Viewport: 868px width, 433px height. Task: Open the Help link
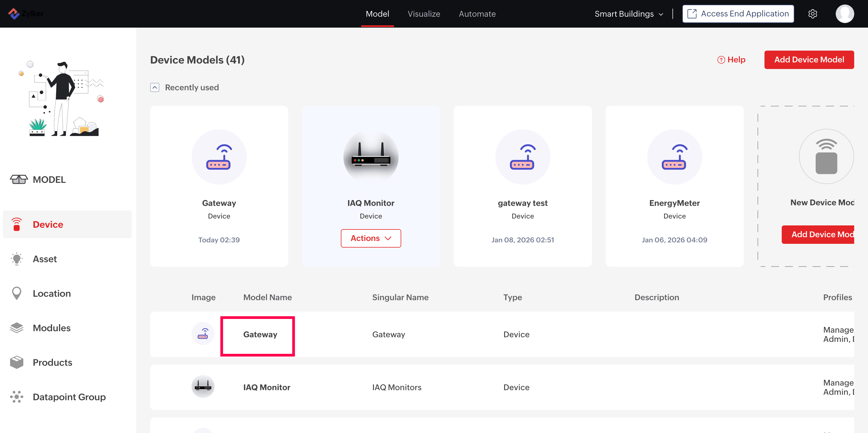pos(731,60)
